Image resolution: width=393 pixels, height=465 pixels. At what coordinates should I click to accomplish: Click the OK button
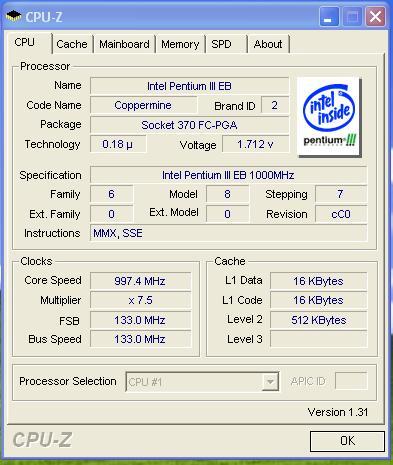point(347,441)
